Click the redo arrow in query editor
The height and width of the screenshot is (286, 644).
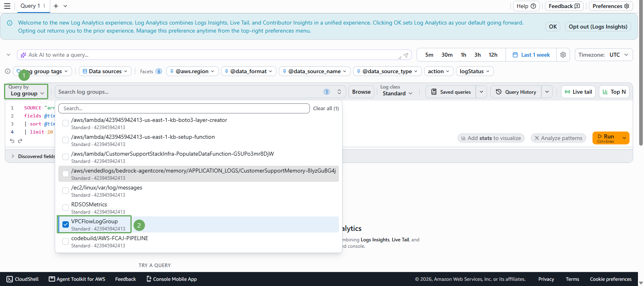point(20,141)
